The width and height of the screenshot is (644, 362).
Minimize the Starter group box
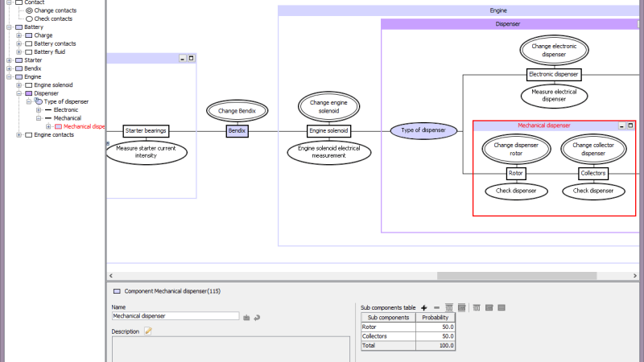[183, 58]
